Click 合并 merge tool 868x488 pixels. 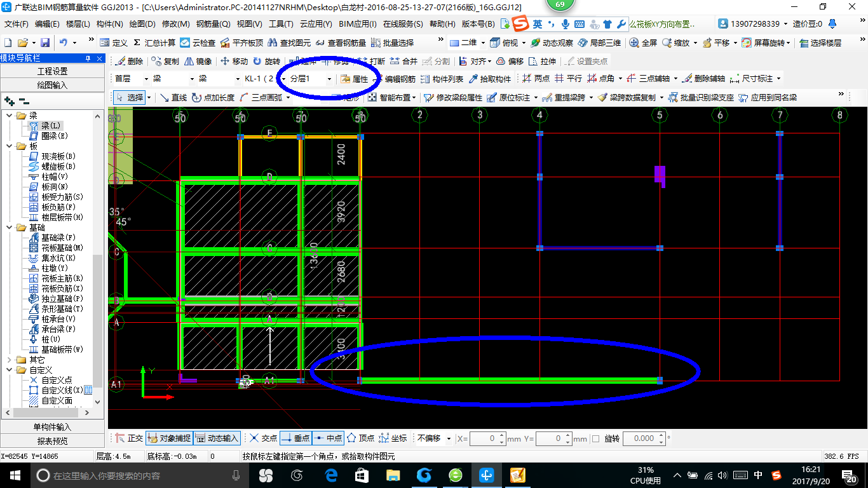(403, 62)
